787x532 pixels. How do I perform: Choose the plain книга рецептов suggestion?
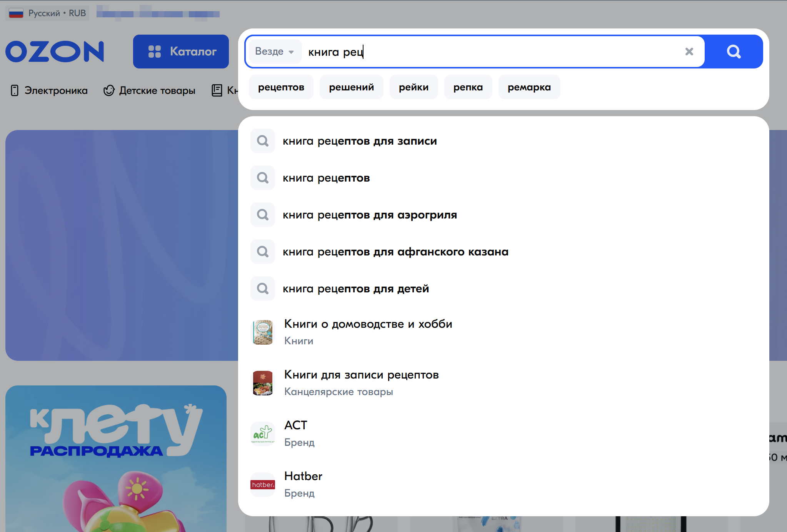(504, 178)
